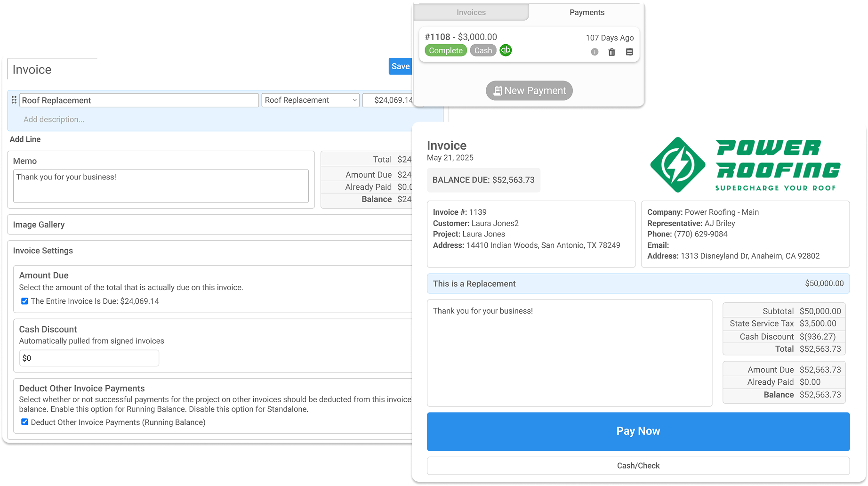868x486 pixels.
Task: Switch to the Payments tab
Action: click(x=587, y=12)
